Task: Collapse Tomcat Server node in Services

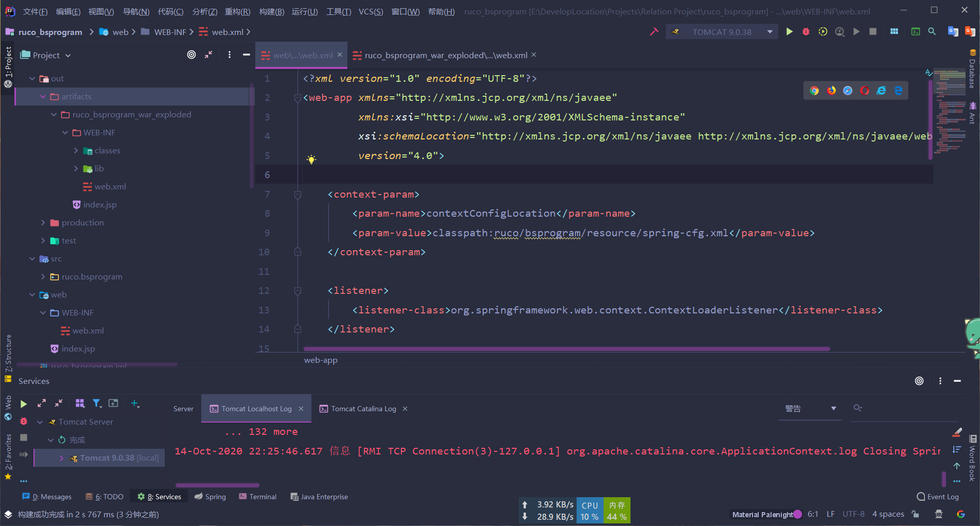Action: (x=40, y=422)
